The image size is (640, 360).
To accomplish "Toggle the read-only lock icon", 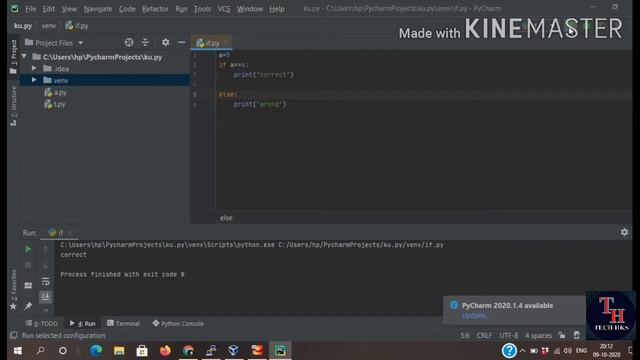I will 562,336.
